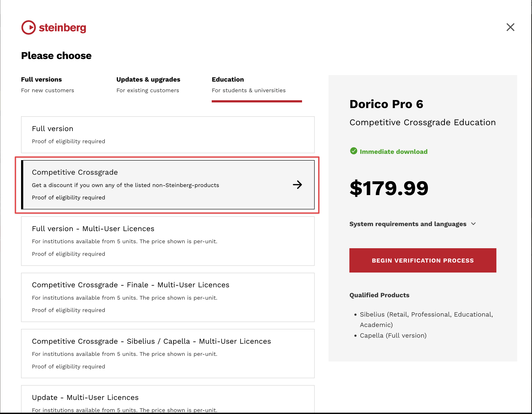Click the Steinberg logo icon
This screenshot has width=532, height=414.
pyautogui.click(x=28, y=28)
